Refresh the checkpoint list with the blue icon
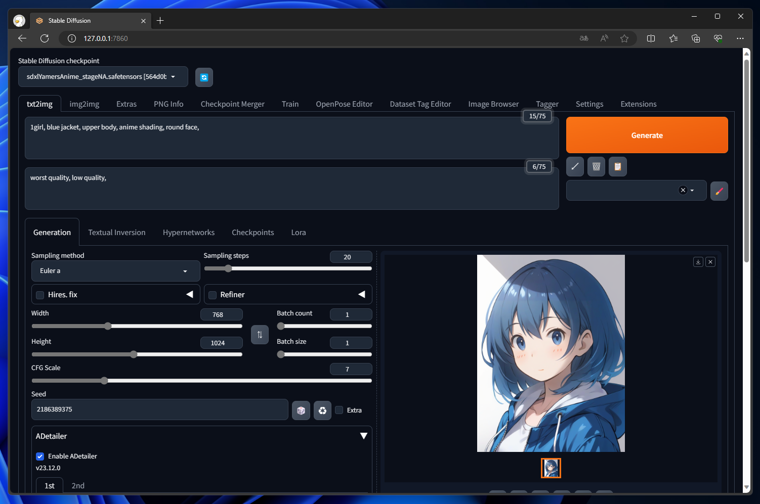The height and width of the screenshot is (504, 760). [204, 78]
